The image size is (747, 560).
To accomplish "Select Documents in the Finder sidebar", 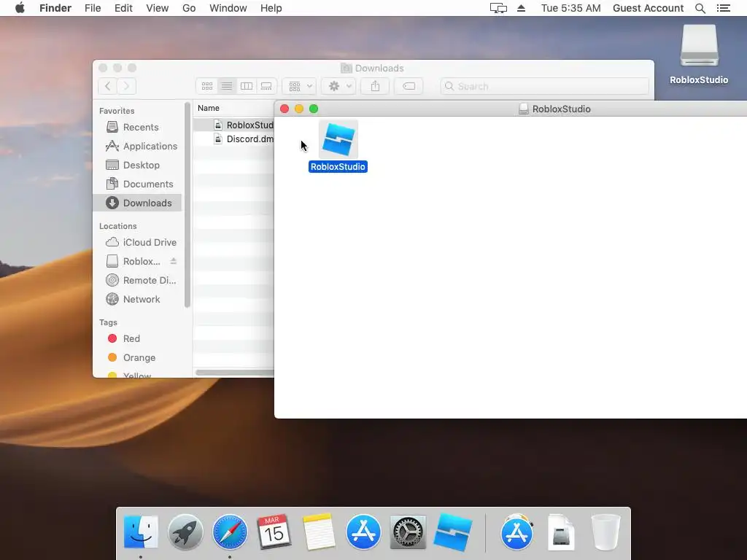I will coord(137,184).
